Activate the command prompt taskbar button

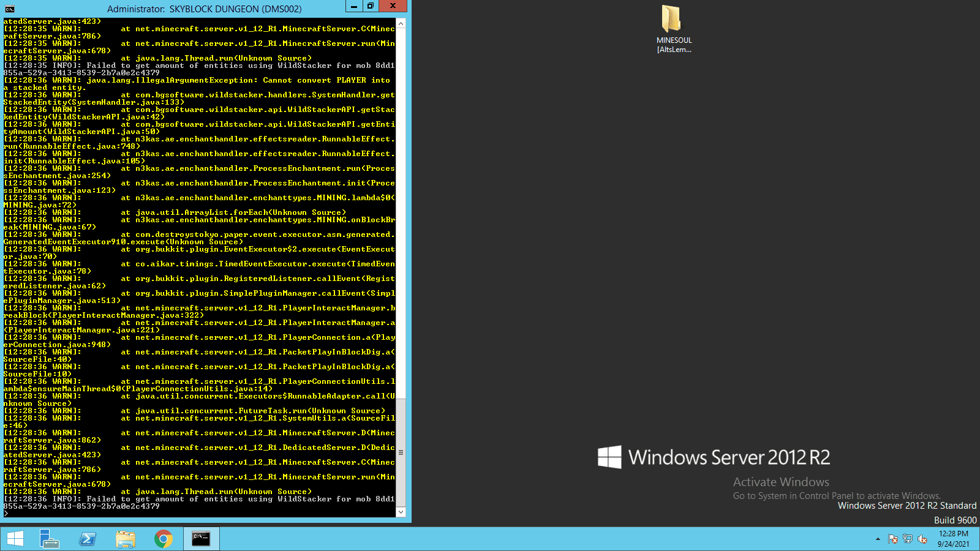click(x=201, y=539)
